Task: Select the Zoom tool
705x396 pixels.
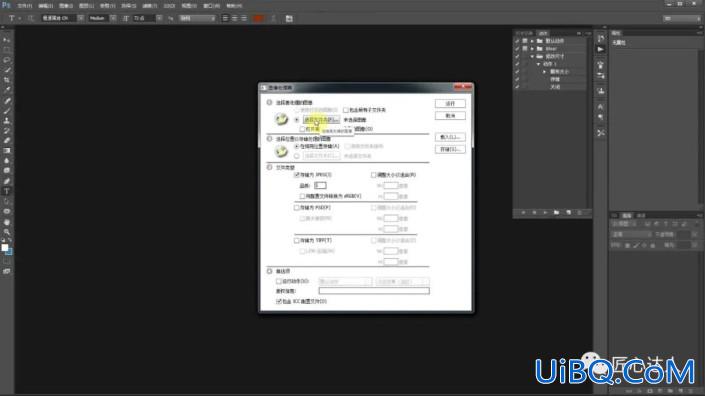Action: pyautogui.click(x=7, y=232)
